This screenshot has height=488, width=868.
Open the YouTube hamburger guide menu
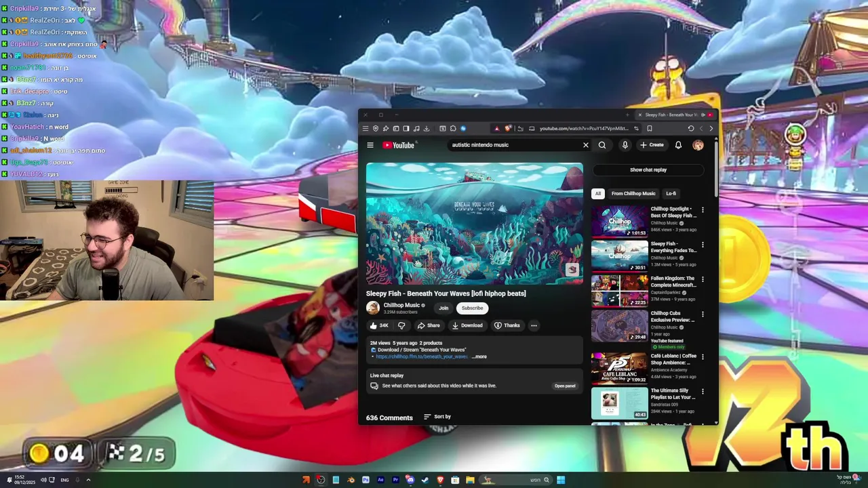tap(370, 145)
